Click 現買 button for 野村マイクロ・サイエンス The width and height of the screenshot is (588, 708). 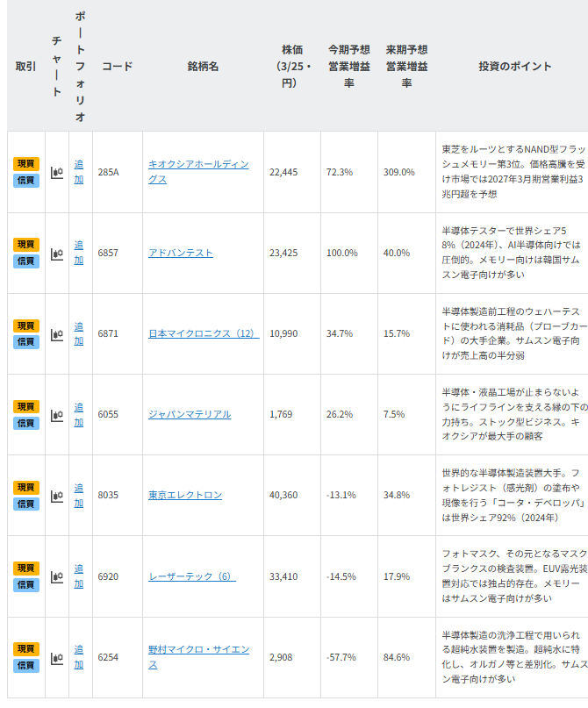pyautogui.click(x=26, y=649)
